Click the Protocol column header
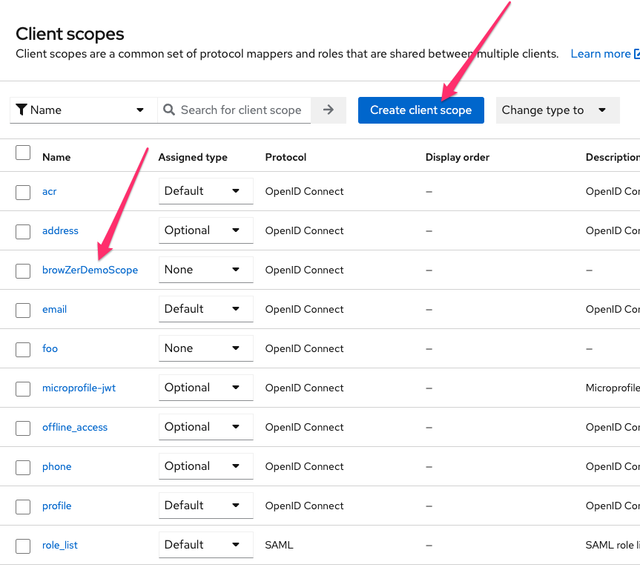The width and height of the screenshot is (640, 578). coord(286,157)
